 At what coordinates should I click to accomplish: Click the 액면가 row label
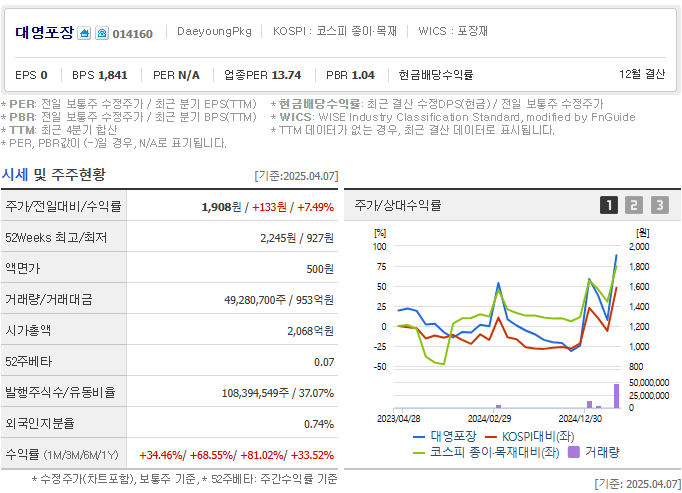[22, 268]
